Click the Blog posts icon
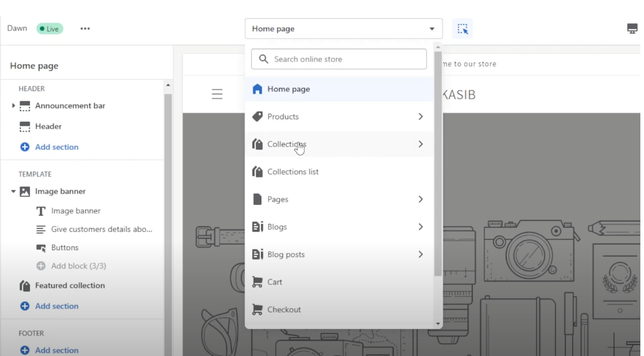644x356 pixels. point(258,254)
